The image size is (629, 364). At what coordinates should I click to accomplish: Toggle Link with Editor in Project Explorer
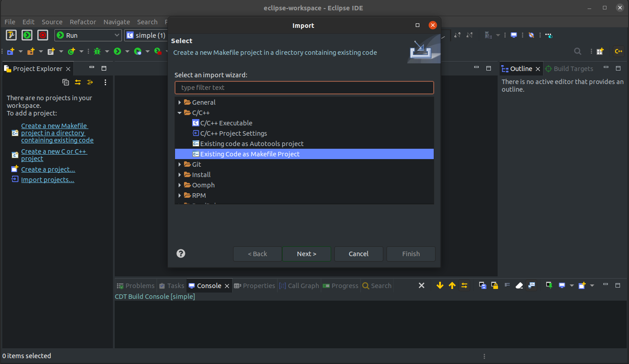coord(78,82)
